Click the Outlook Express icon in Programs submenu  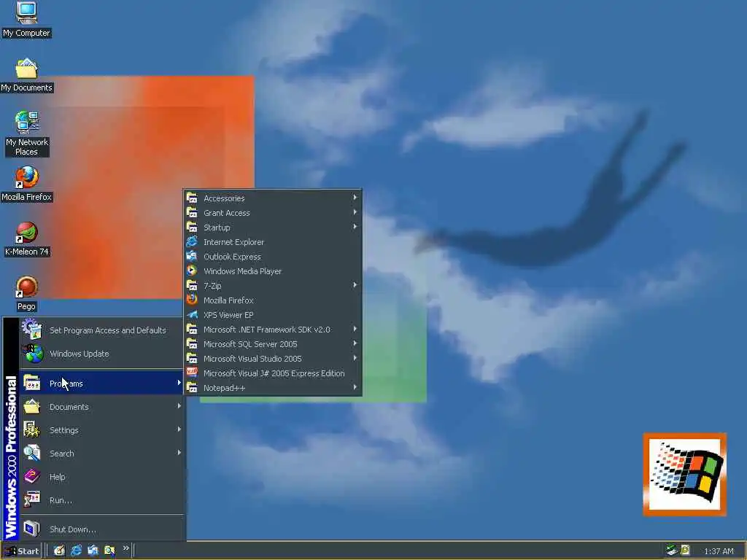click(x=192, y=256)
